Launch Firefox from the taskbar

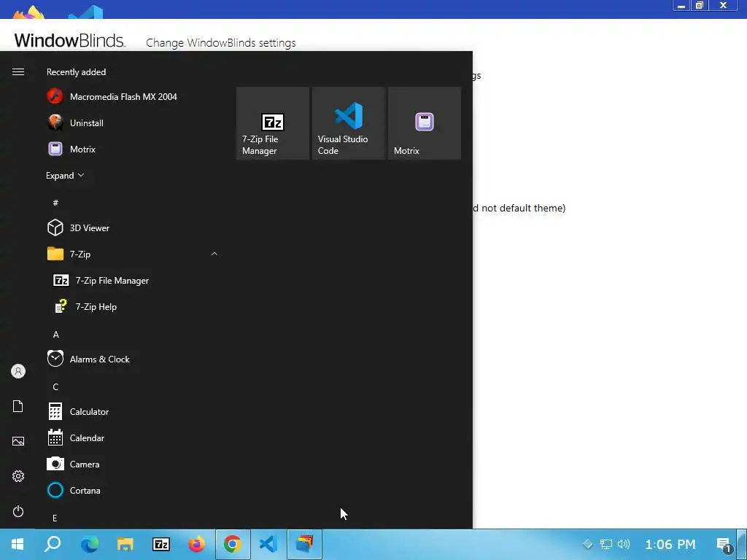click(x=197, y=544)
